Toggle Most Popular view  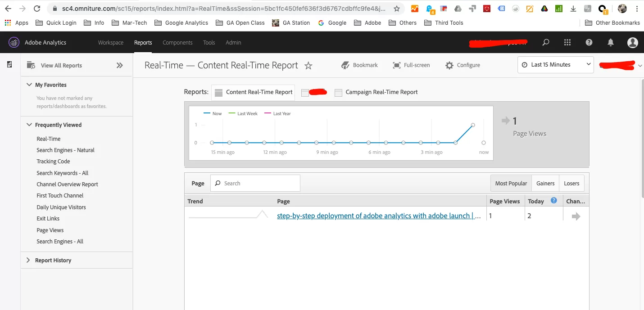point(511,183)
